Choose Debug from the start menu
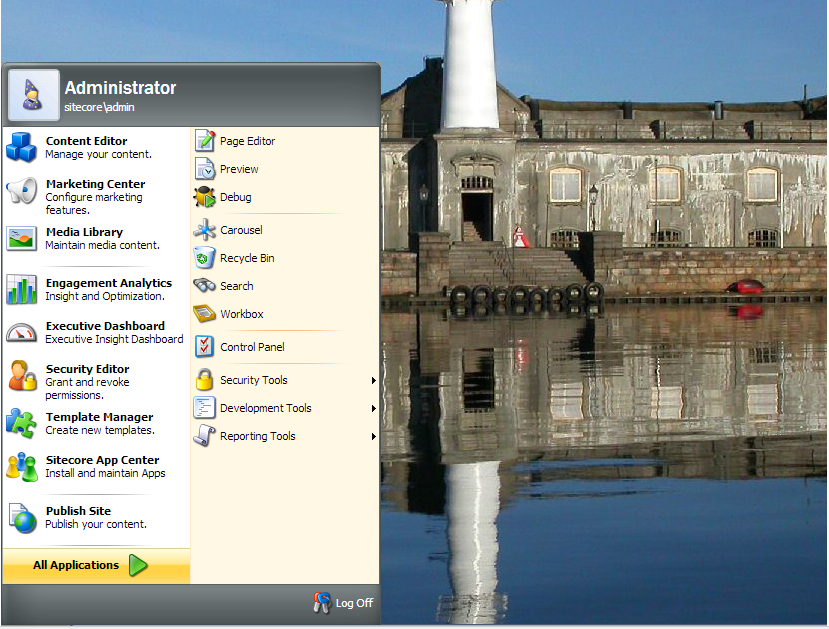829x629 pixels. coord(235,197)
